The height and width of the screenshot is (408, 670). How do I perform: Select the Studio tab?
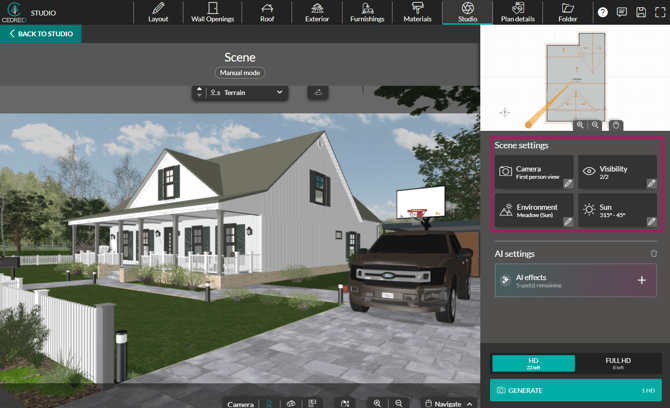467,12
